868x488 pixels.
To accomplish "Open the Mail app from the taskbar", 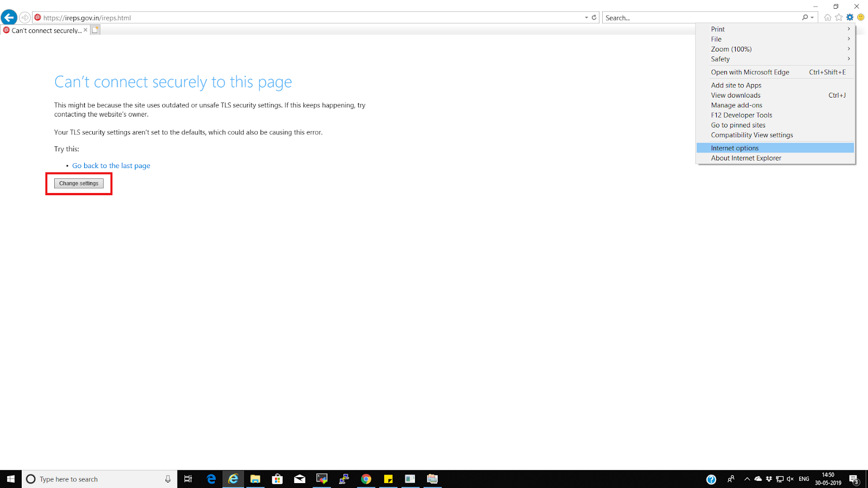I will (x=299, y=479).
